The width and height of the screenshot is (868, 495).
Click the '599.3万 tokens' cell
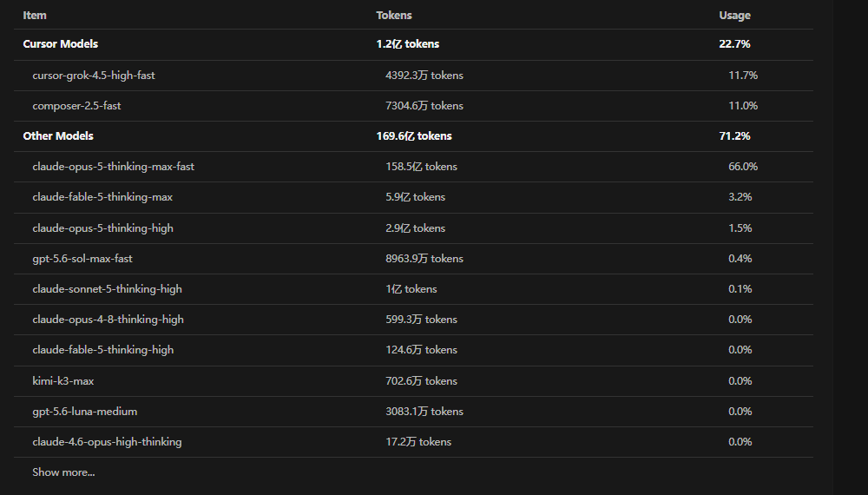click(x=421, y=320)
